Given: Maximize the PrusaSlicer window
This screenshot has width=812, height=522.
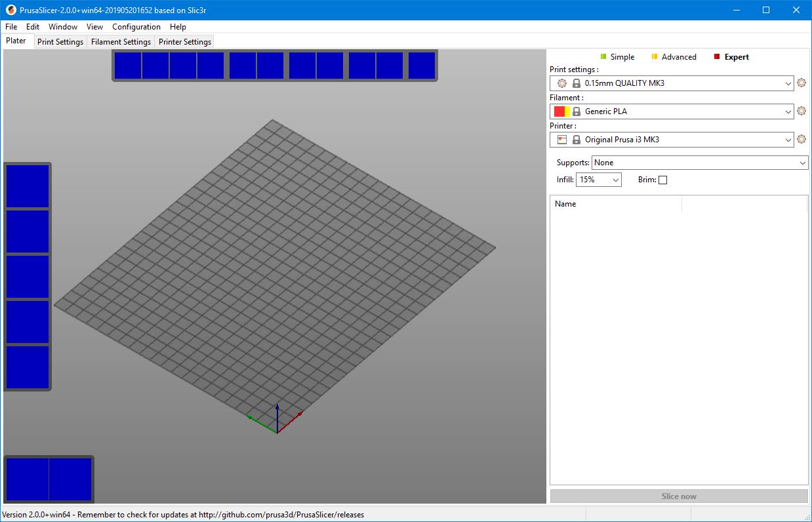Looking at the screenshot, I should click(765, 10).
